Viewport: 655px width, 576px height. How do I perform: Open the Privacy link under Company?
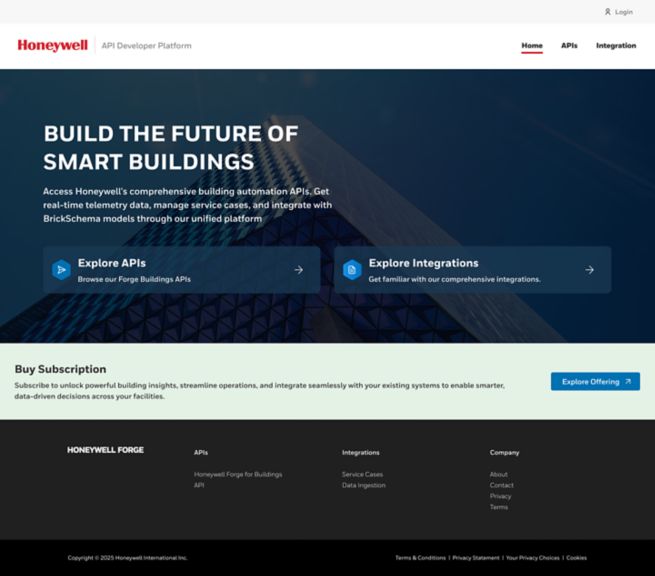pos(500,496)
